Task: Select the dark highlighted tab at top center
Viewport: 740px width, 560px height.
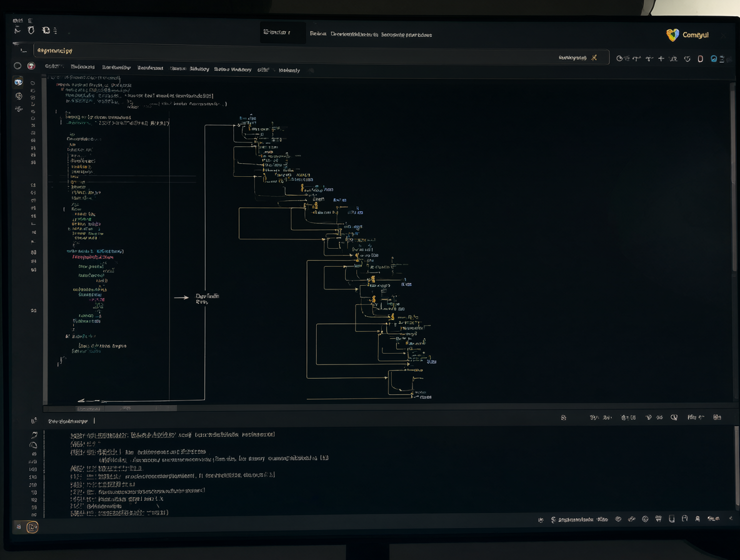Action: pyautogui.click(x=282, y=32)
